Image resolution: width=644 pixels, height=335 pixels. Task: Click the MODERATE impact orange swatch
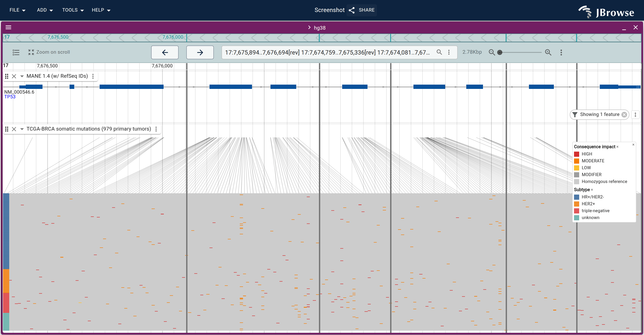(x=577, y=161)
